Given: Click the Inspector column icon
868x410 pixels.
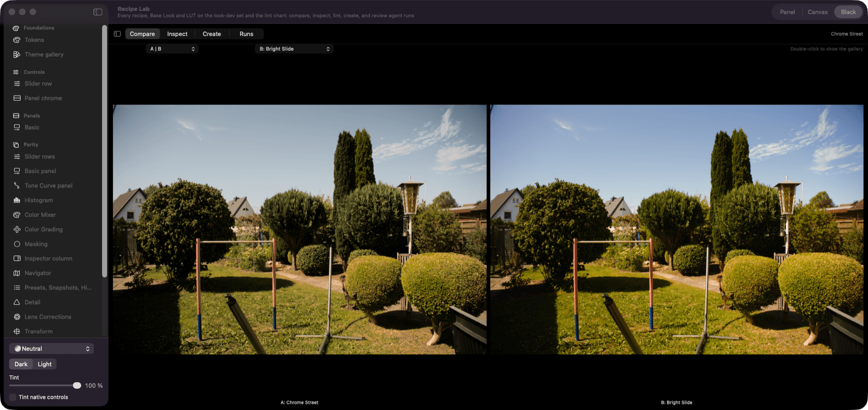Looking at the screenshot, I should point(17,259).
